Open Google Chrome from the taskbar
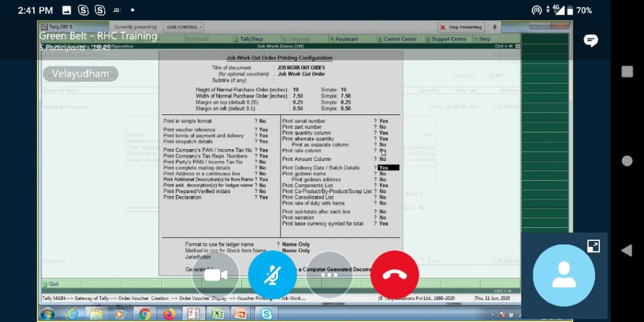This screenshot has width=644, height=322. [145, 314]
